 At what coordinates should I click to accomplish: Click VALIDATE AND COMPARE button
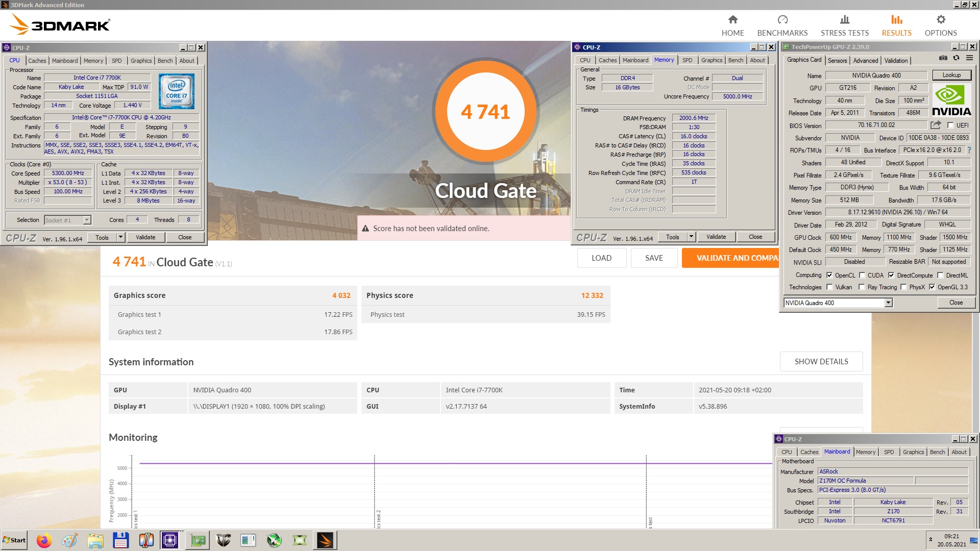730,258
